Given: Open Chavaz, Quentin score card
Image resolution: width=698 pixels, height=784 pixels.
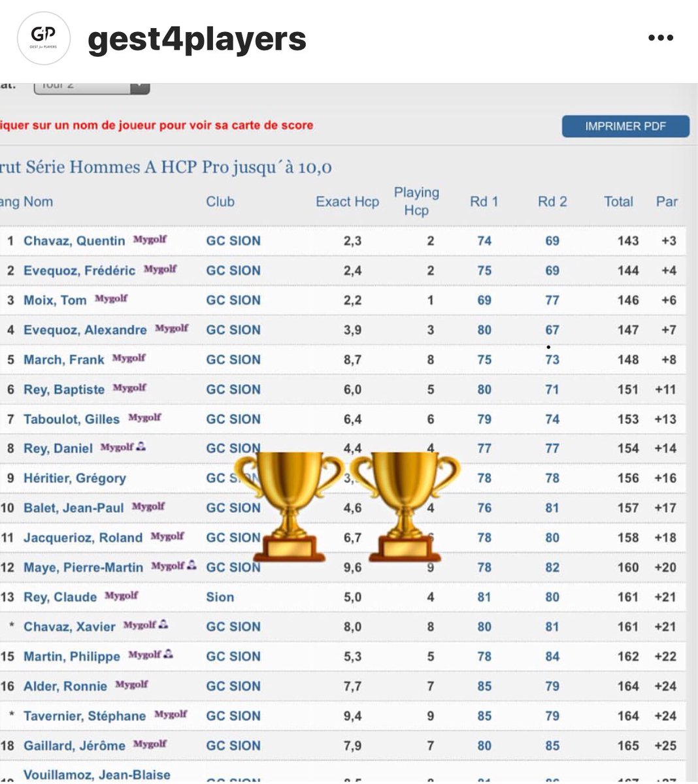Looking at the screenshot, I should point(74,240).
